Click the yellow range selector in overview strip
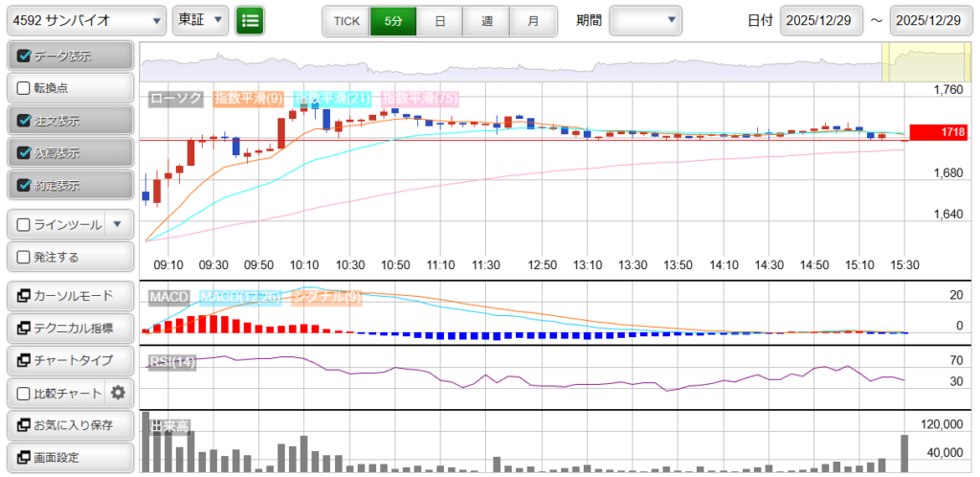The width and height of the screenshot is (980, 477). click(x=919, y=63)
